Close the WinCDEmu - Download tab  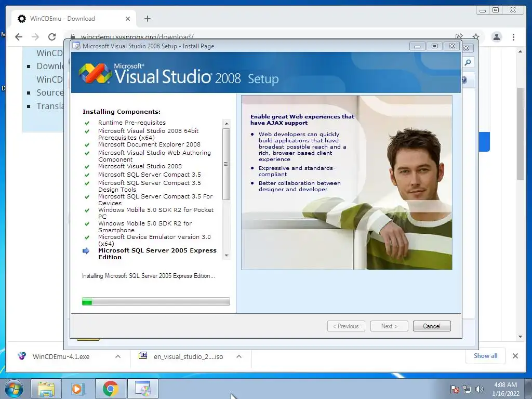pyautogui.click(x=128, y=19)
